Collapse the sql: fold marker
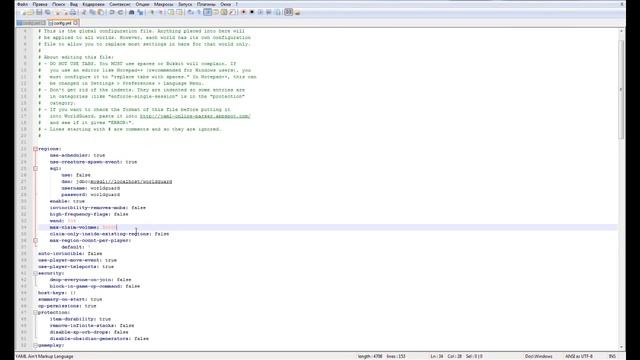The image size is (640, 360). coord(36,169)
